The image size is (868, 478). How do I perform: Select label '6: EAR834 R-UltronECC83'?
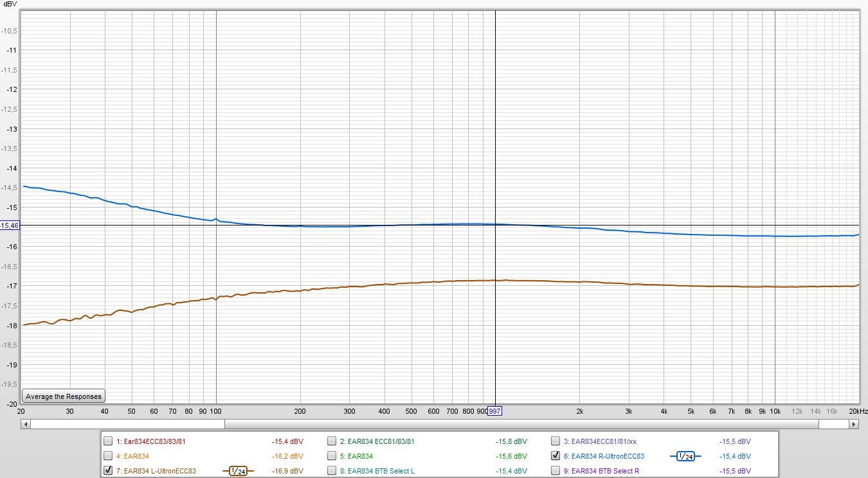click(x=604, y=456)
